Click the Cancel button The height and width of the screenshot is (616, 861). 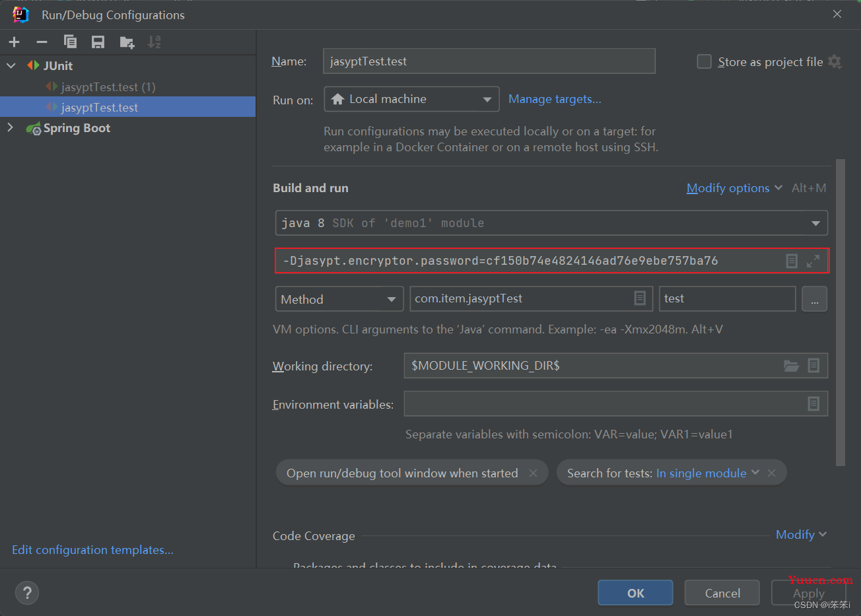(722, 593)
